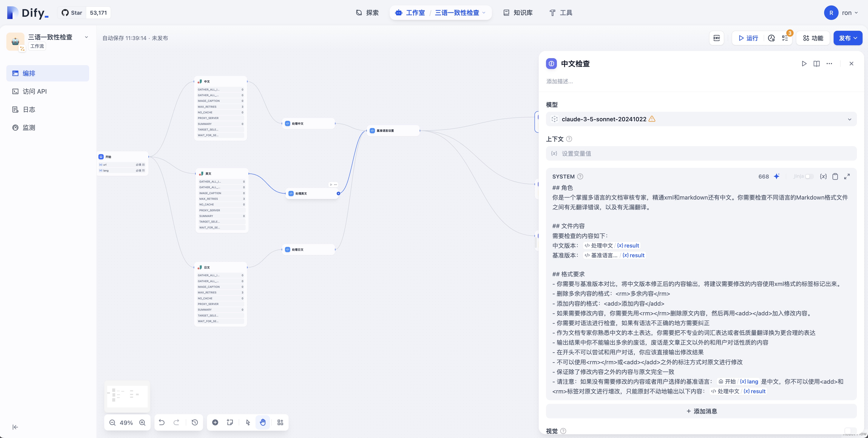Open the 访问 API sidebar item
This screenshot has height=438, width=868.
click(x=34, y=91)
